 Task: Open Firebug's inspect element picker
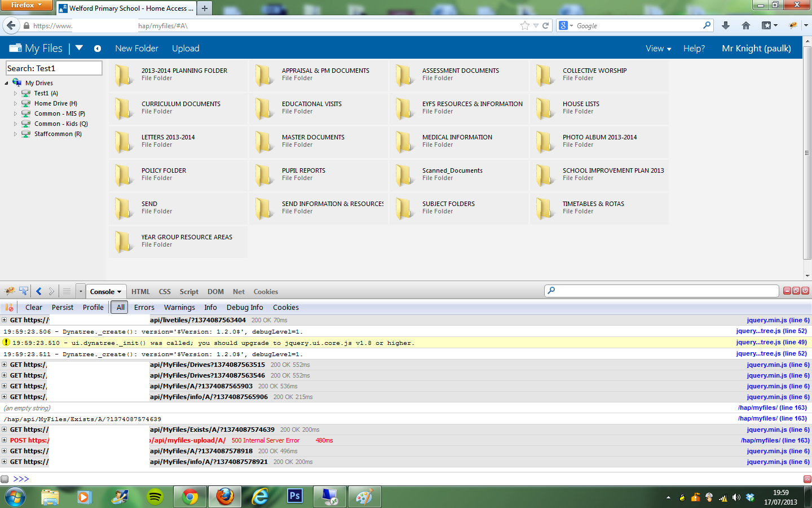point(23,291)
